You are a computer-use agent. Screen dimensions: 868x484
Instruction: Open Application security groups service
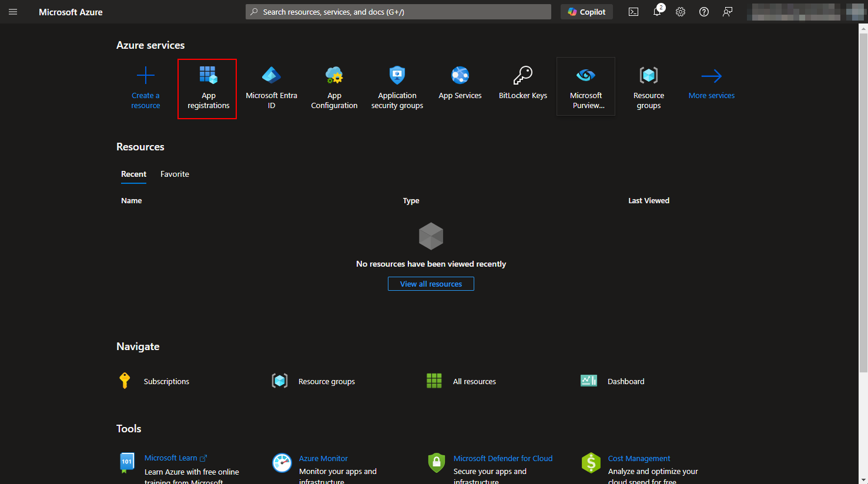pos(397,88)
